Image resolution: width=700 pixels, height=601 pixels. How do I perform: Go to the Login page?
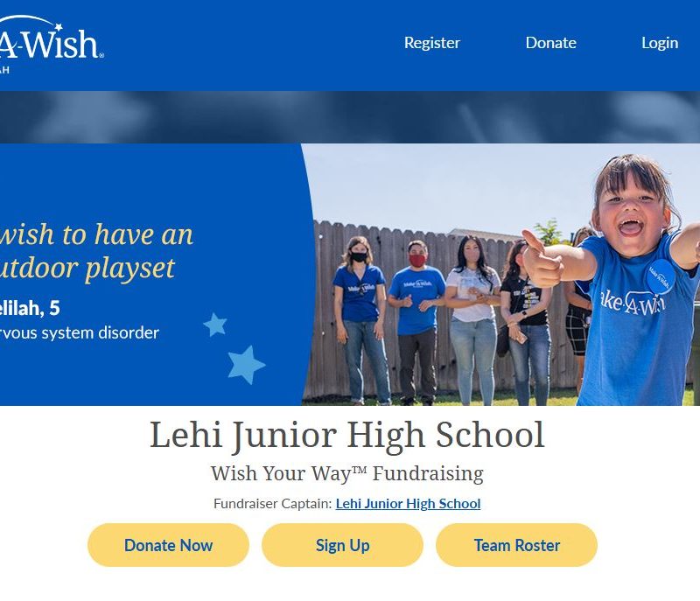660,43
